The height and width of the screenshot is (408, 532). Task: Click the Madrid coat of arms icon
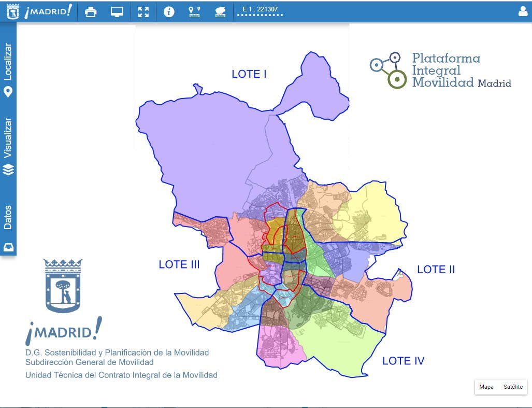pyautogui.click(x=12, y=12)
